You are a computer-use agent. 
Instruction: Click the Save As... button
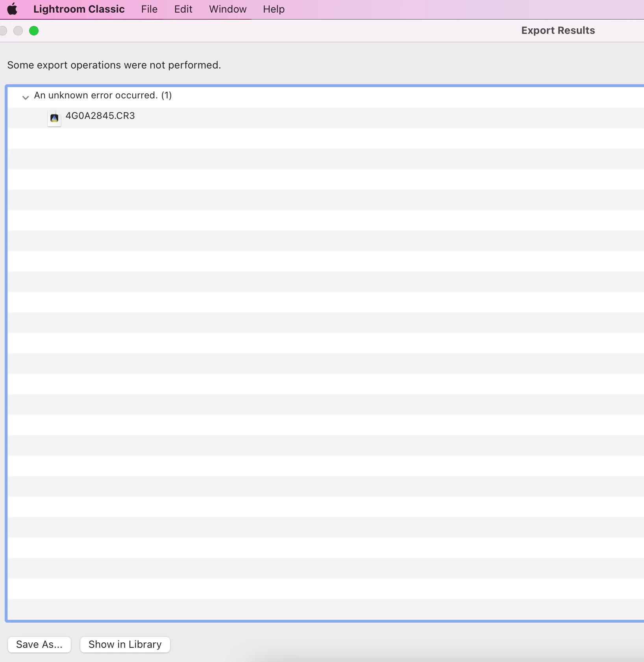(39, 645)
